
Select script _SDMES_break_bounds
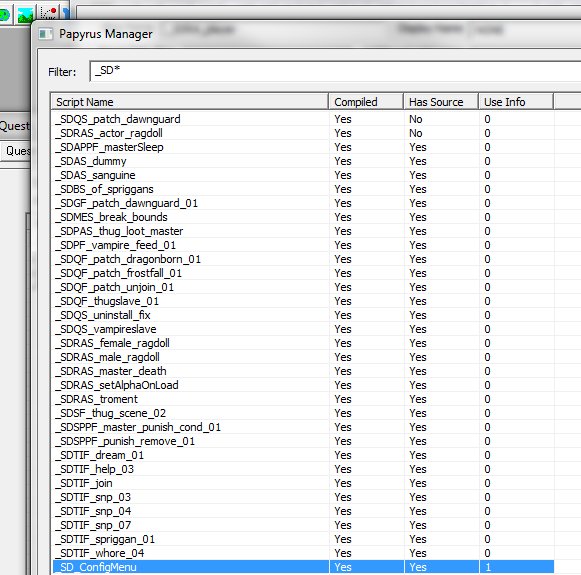111,217
